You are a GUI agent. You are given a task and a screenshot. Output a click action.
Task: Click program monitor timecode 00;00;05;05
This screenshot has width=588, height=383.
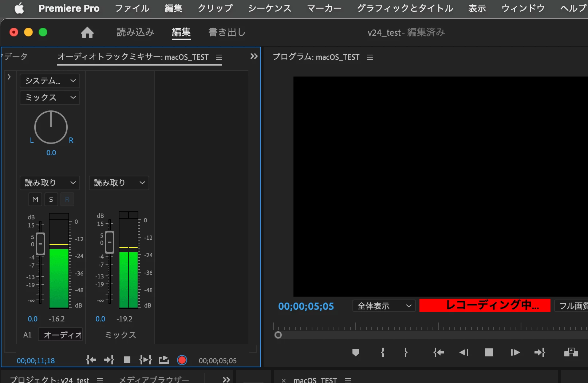pyautogui.click(x=306, y=306)
